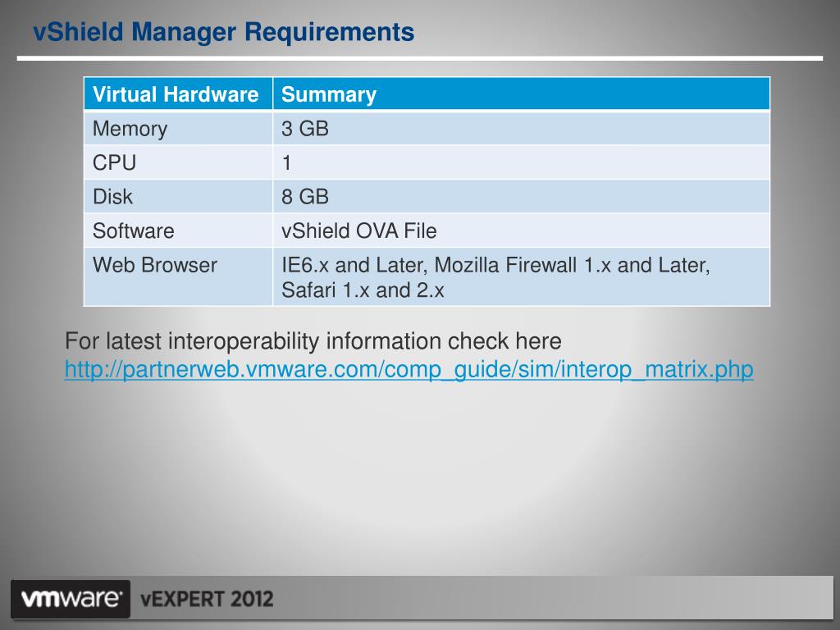Select the 'Disk' row label

click(112, 197)
